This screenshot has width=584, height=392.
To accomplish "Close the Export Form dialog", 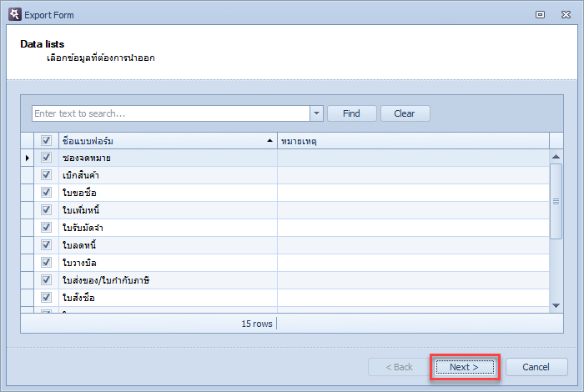I will pos(566,14).
